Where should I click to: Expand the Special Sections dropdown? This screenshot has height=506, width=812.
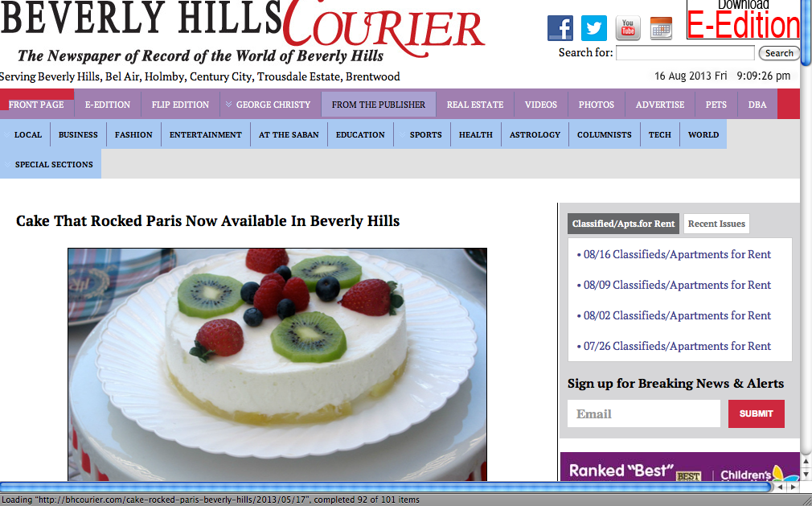6,164
